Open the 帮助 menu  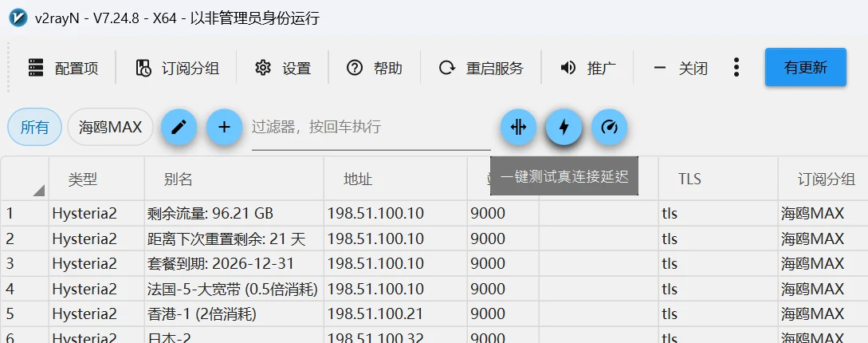point(375,68)
